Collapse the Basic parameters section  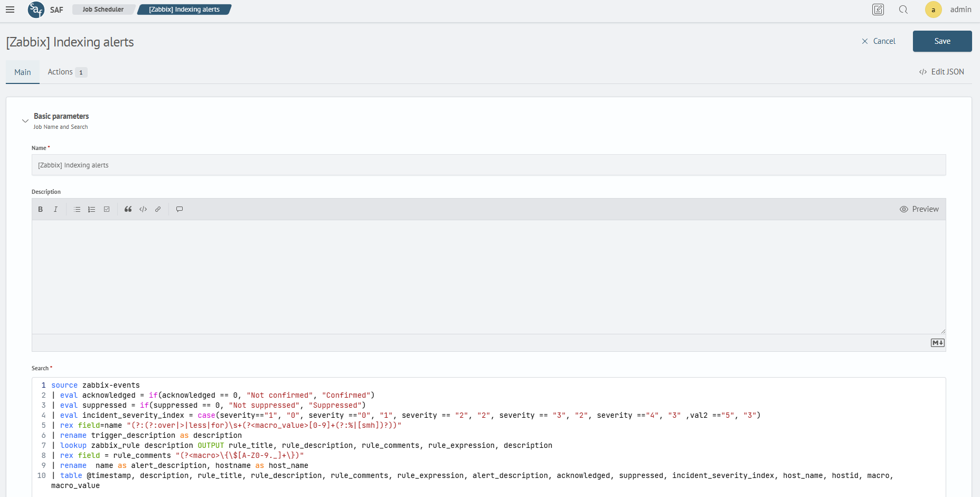tap(25, 120)
